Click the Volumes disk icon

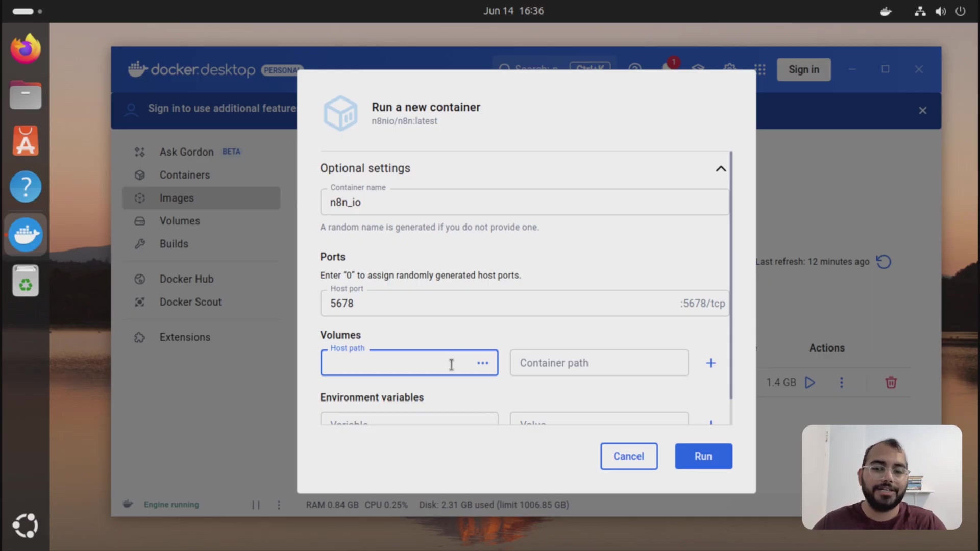click(139, 221)
